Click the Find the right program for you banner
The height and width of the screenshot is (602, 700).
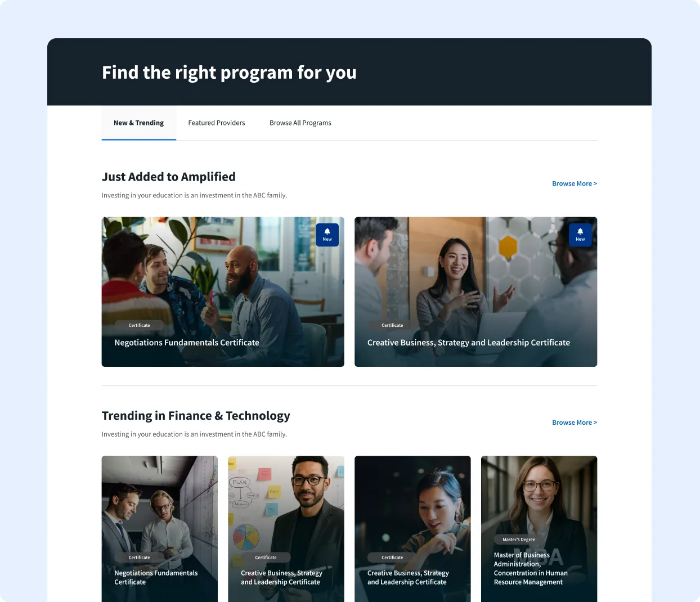(229, 73)
